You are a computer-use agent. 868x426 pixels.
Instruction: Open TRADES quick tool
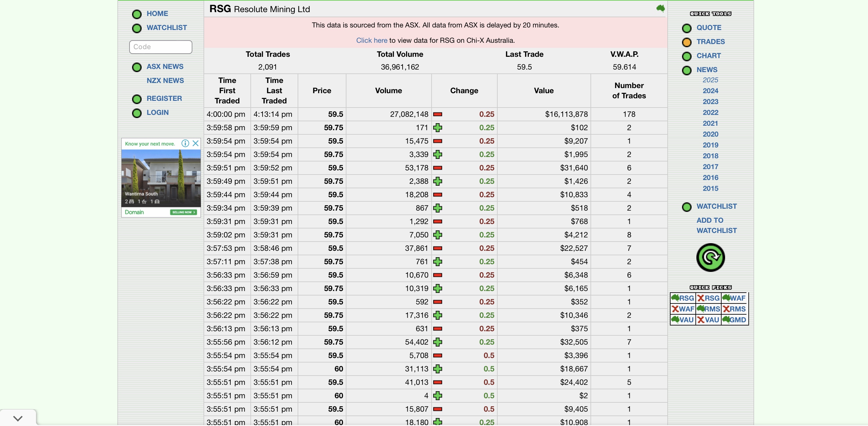coord(711,41)
